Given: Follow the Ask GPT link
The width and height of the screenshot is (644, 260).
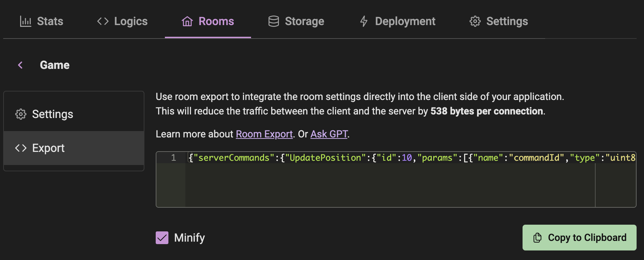Looking at the screenshot, I should click(329, 134).
